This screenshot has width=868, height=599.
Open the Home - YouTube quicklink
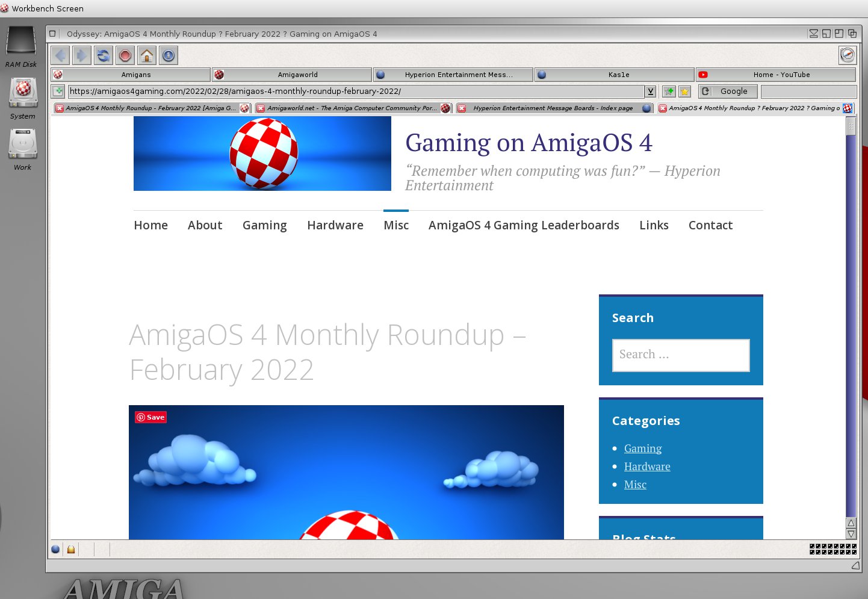click(x=776, y=75)
